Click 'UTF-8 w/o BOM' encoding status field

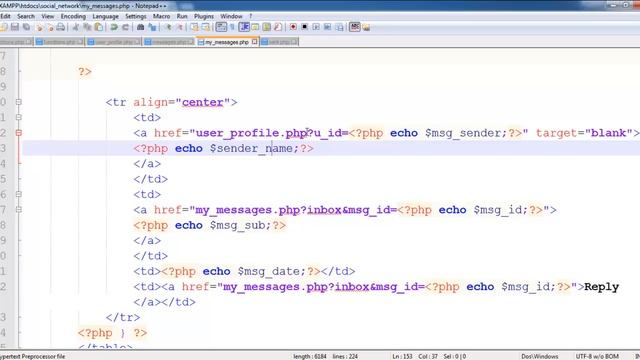[597, 356]
